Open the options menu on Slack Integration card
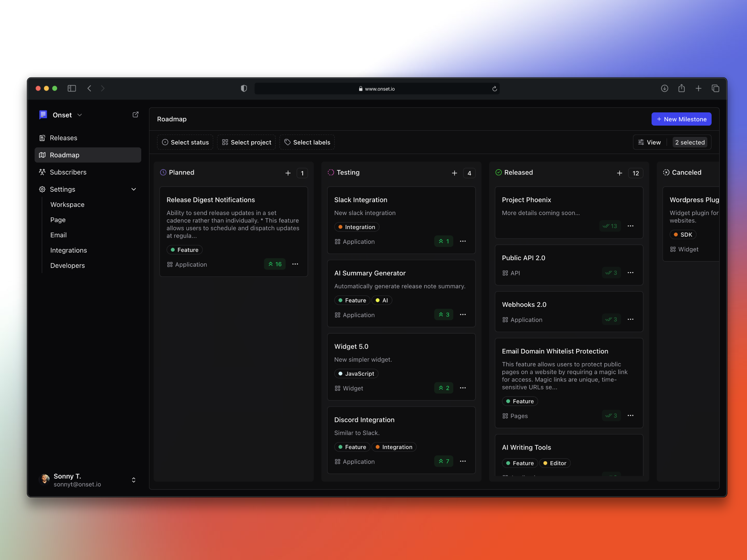Image resolution: width=747 pixels, height=560 pixels. tap(463, 241)
